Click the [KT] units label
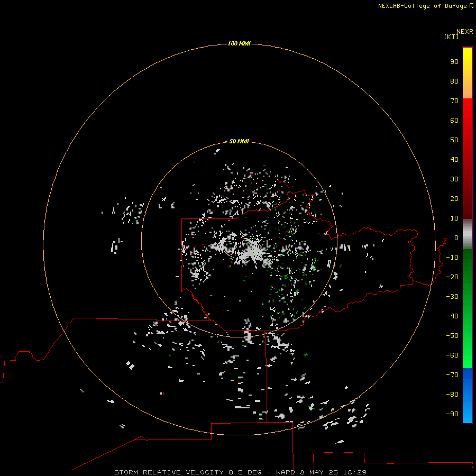This screenshot has width=476, height=476. click(452, 36)
